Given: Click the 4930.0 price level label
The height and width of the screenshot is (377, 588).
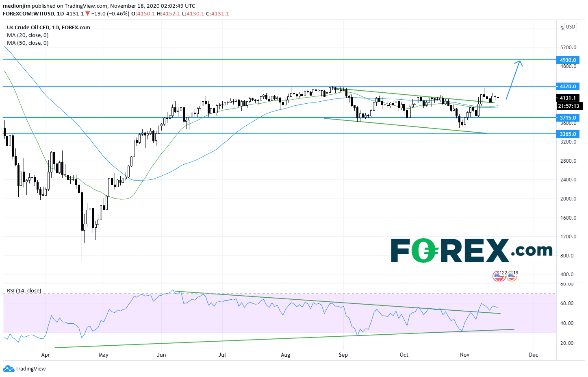Looking at the screenshot, I should 568,60.
